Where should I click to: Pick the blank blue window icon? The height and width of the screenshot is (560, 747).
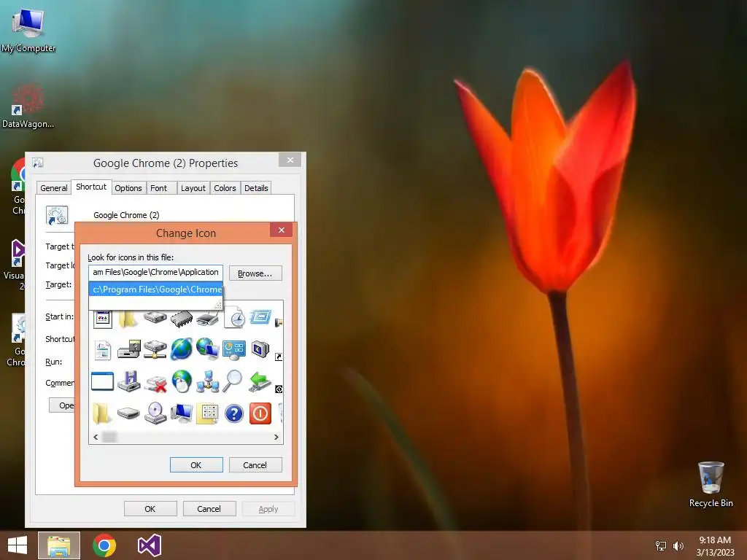102,381
